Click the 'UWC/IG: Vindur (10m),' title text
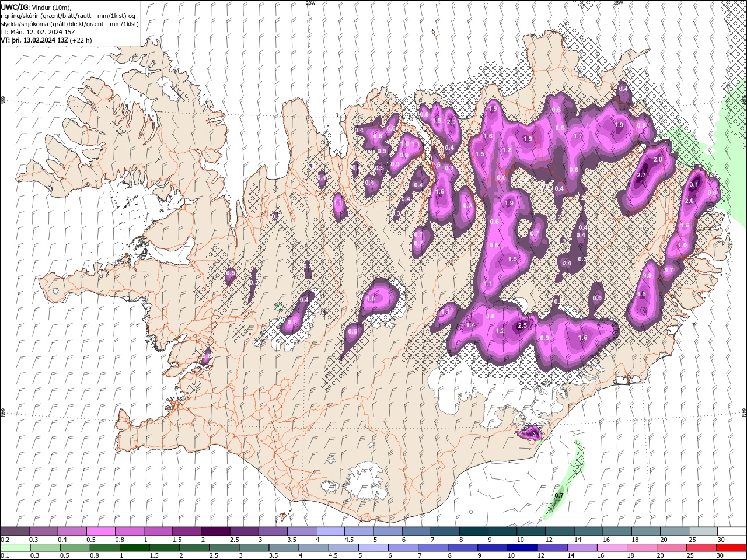This screenshot has width=747, height=560. click(x=36, y=7)
